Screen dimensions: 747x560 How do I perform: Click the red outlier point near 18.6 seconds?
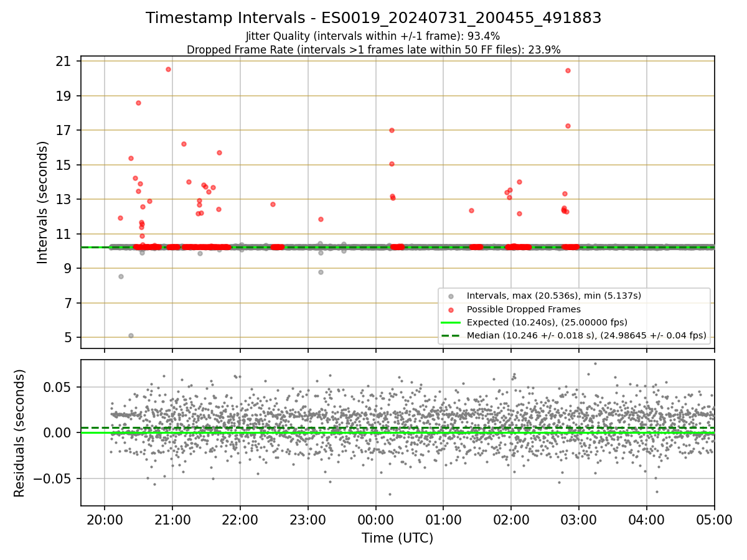[138, 103]
